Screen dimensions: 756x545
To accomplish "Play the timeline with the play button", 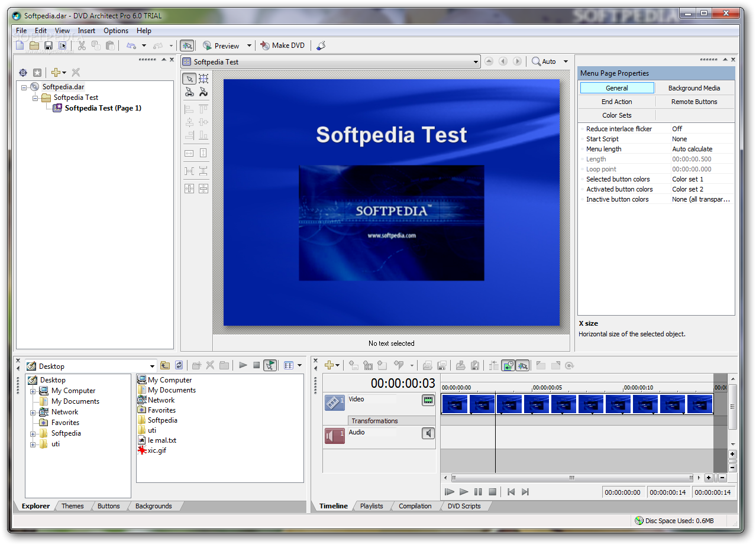I will [464, 492].
